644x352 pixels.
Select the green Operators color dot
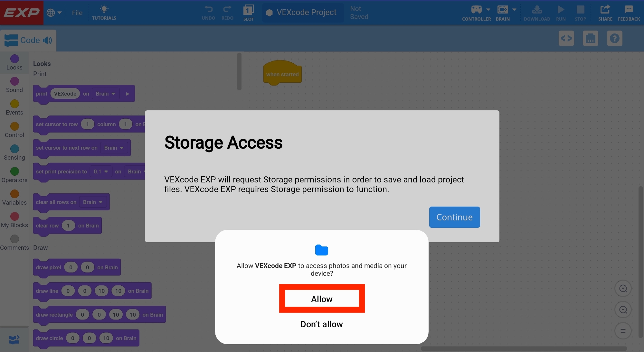point(14,171)
